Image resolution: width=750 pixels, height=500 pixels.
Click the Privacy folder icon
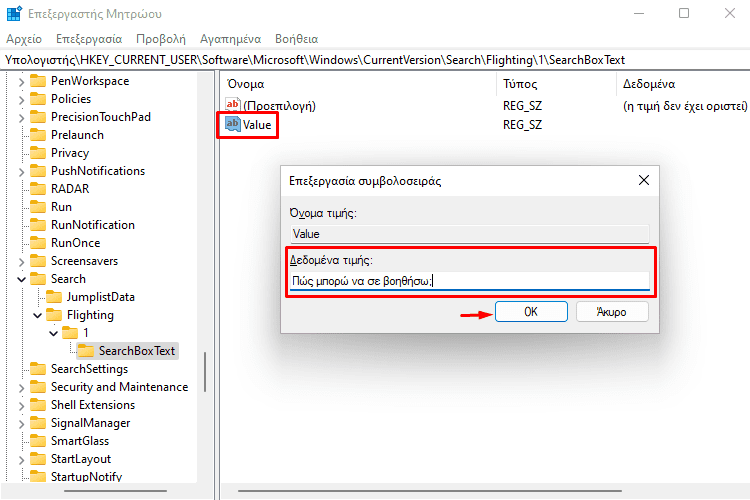[38, 153]
